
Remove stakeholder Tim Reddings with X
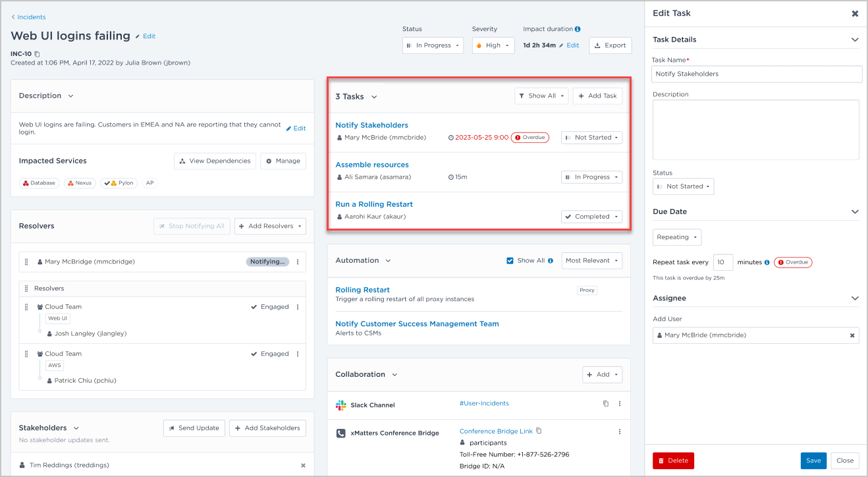303,465
